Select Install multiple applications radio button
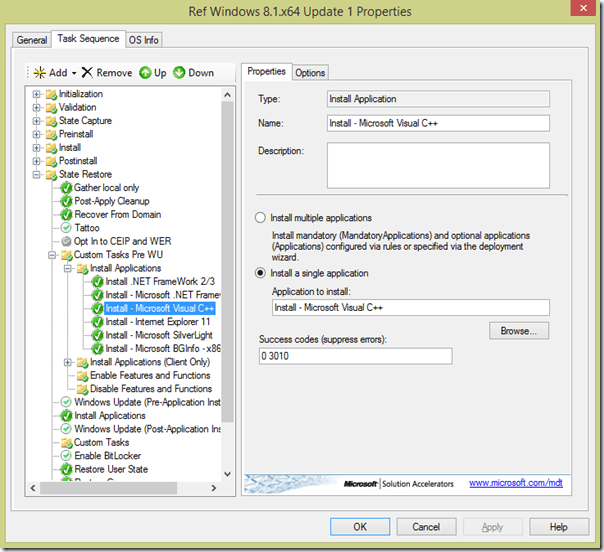 click(x=261, y=217)
